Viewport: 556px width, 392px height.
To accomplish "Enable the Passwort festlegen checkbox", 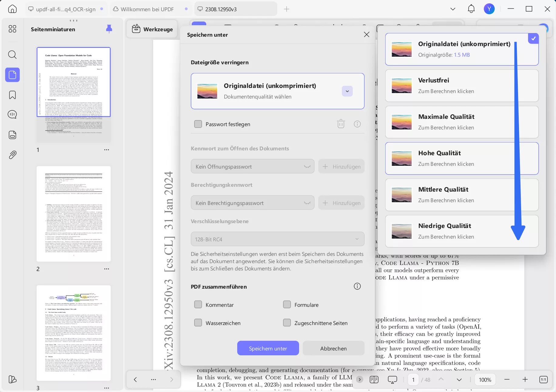I will coord(198,124).
